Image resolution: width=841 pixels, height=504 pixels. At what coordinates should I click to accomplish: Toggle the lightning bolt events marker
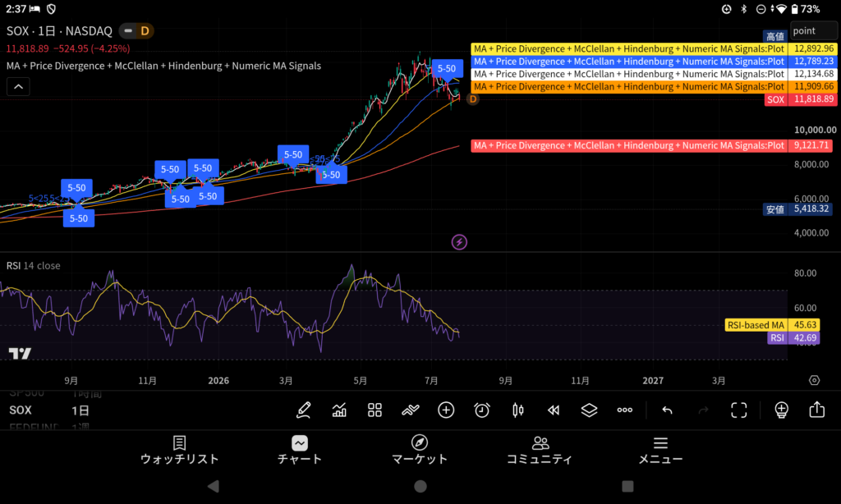459,242
